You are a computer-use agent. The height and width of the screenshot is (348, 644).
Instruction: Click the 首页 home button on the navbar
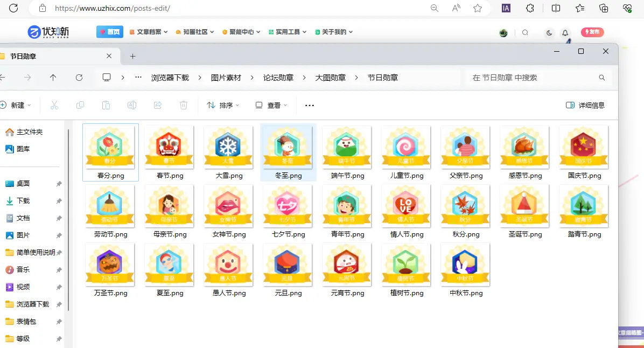coord(110,31)
